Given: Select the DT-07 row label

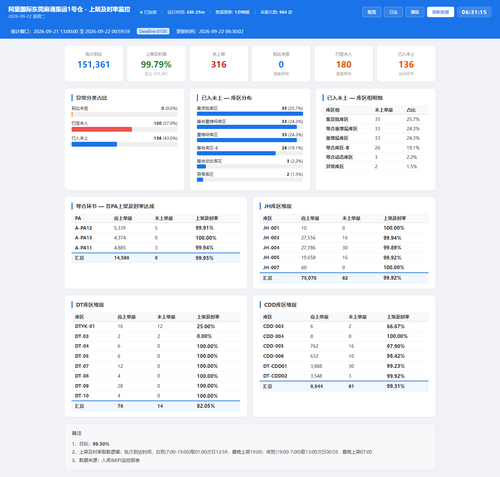Looking at the screenshot, I should pyautogui.click(x=82, y=366).
